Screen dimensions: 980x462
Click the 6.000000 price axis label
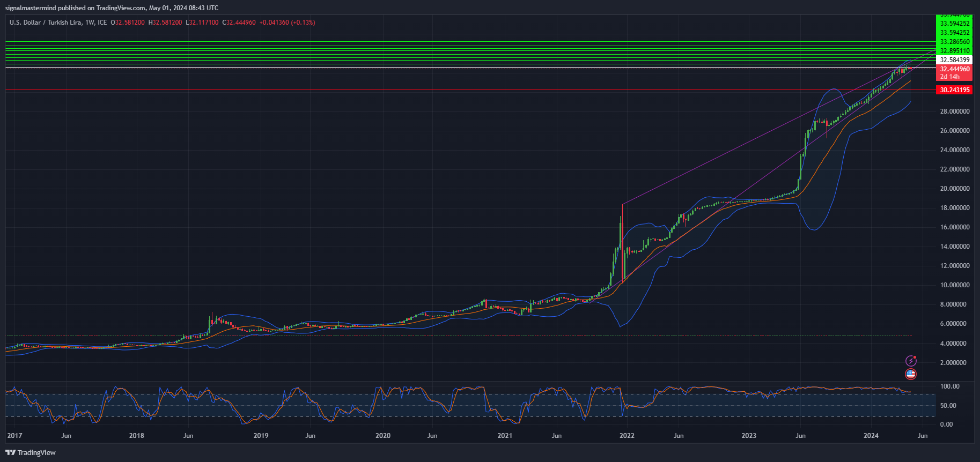pos(953,324)
